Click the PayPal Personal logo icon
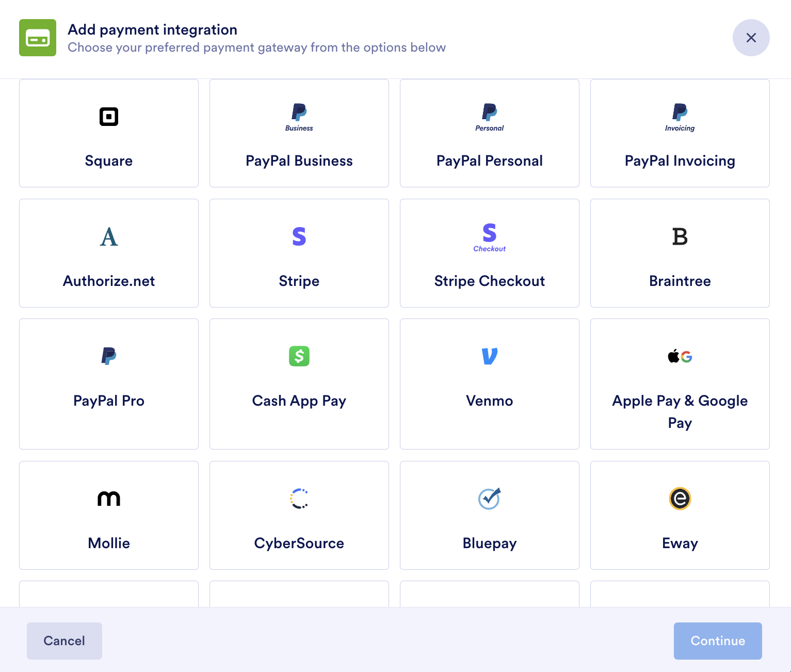791x672 pixels. [490, 117]
